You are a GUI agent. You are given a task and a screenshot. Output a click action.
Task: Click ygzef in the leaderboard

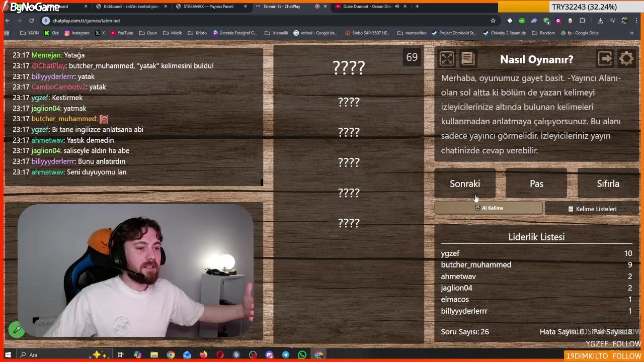coord(450,253)
